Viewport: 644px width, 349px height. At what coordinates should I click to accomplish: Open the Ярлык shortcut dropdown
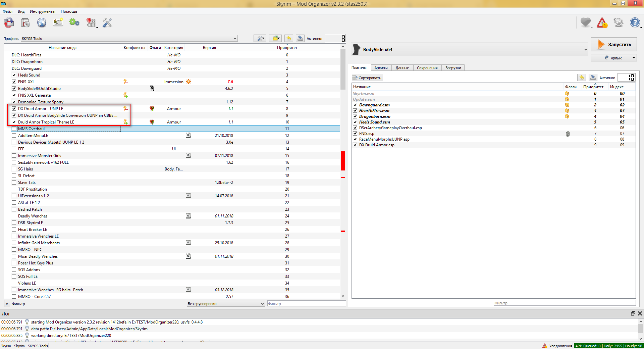pyautogui.click(x=613, y=58)
